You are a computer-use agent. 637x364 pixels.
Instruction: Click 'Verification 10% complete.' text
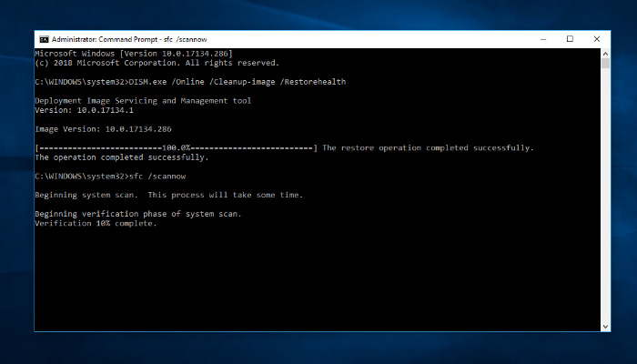click(x=96, y=223)
